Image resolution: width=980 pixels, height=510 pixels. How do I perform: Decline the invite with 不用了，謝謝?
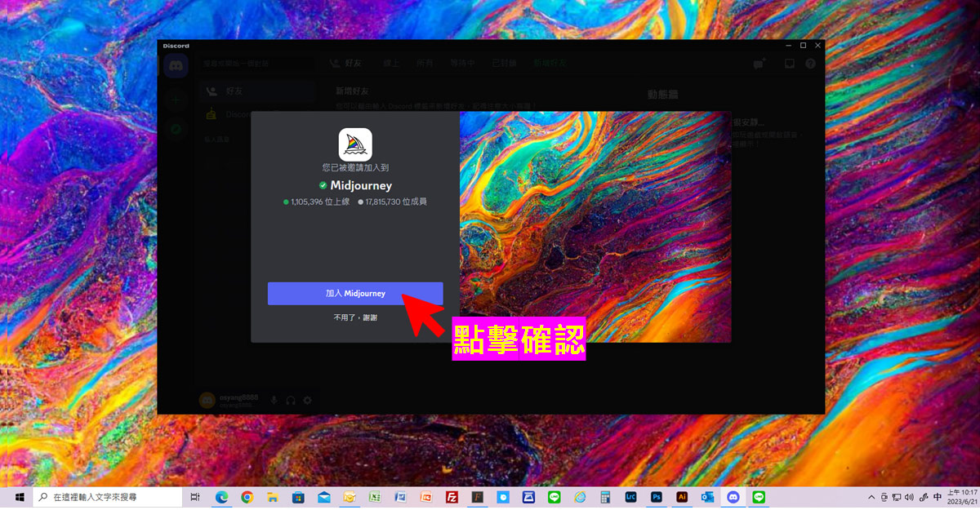click(355, 317)
